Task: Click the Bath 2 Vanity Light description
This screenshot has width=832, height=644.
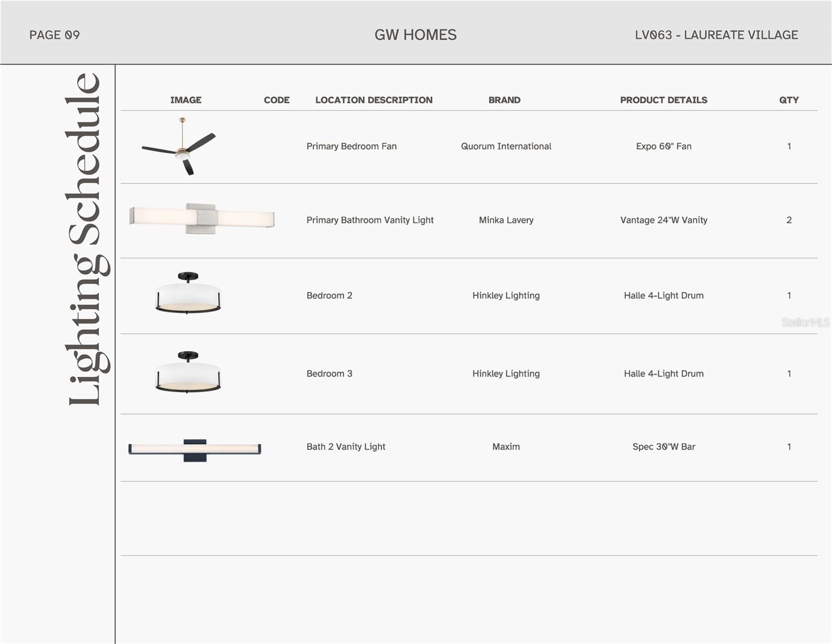Action: (x=346, y=447)
